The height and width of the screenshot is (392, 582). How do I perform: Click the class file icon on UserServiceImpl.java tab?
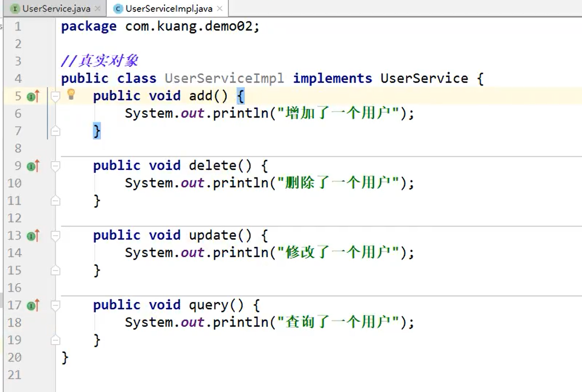click(x=118, y=9)
